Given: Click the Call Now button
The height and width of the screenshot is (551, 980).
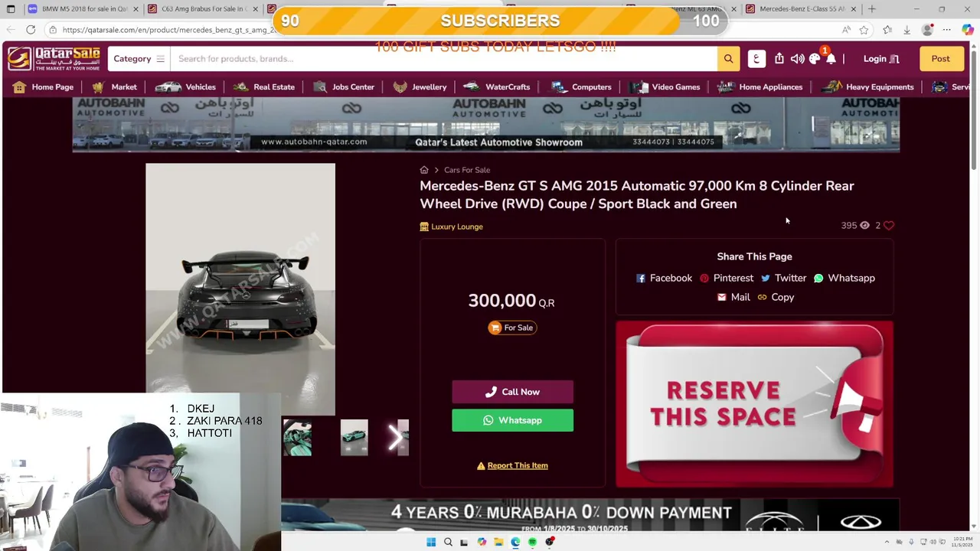Looking at the screenshot, I should click(512, 392).
